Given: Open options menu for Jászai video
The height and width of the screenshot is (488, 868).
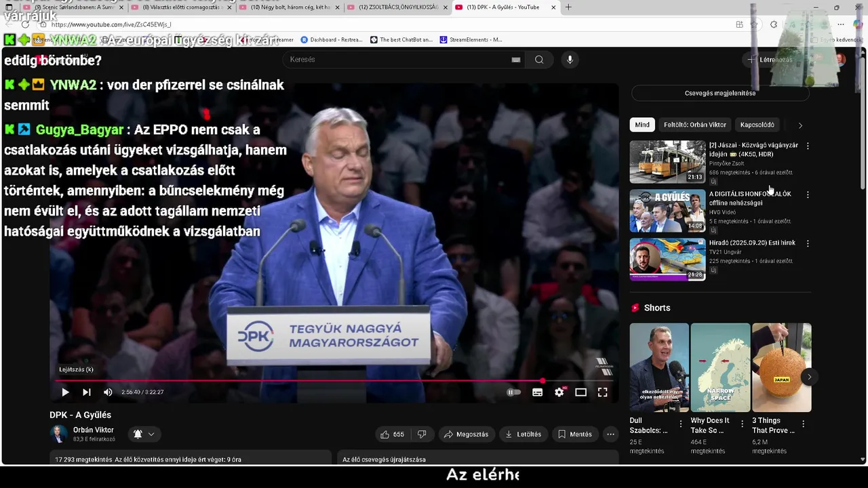Looking at the screenshot, I should pos(807,146).
